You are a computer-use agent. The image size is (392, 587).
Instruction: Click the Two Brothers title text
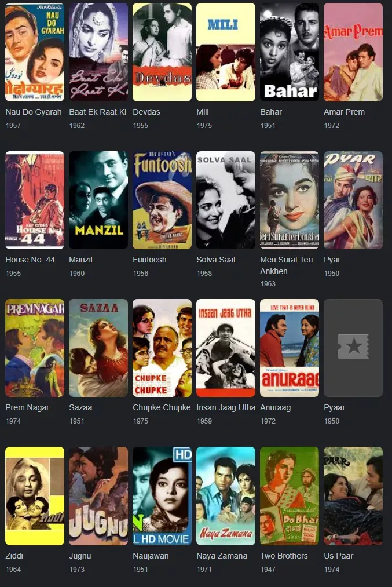284,556
